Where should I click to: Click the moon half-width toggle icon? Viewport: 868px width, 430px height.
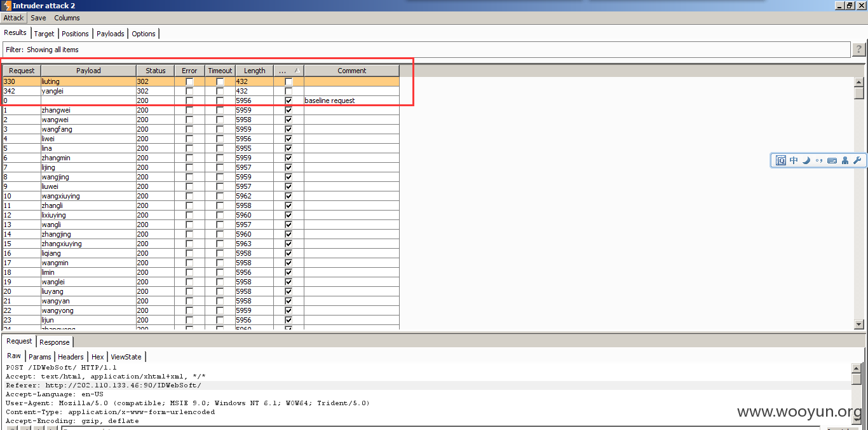(806, 160)
